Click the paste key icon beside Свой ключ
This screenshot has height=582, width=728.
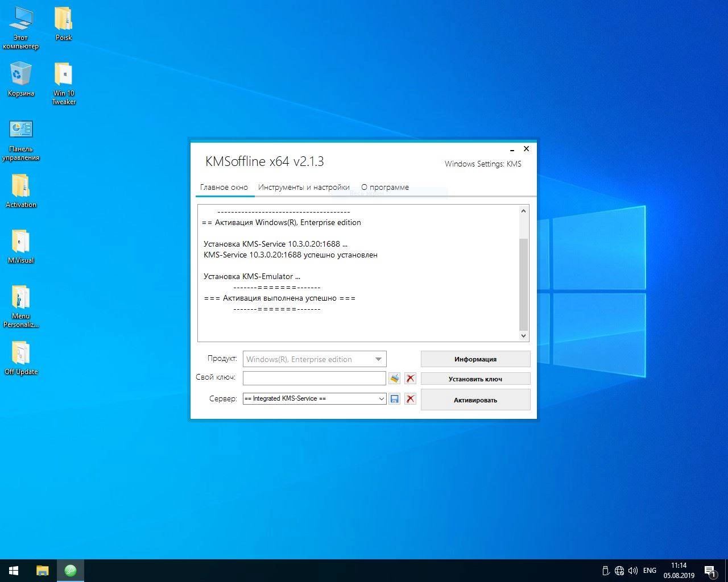(394, 378)
